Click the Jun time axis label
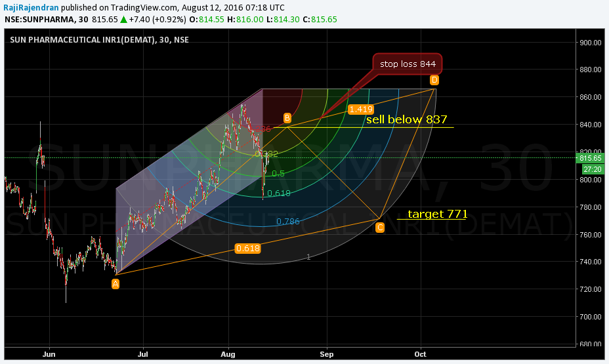The width and height of the screenshot is (609, 364). (x=49, y=354)
